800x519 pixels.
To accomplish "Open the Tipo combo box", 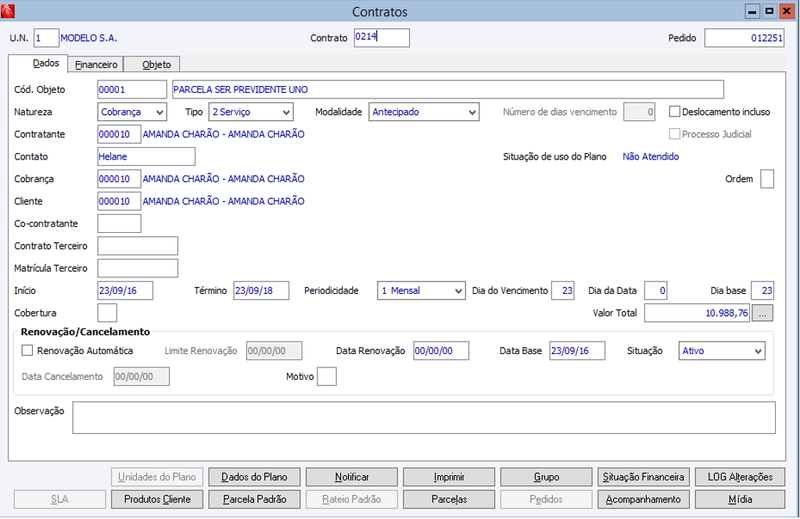I will coord(251,112).
